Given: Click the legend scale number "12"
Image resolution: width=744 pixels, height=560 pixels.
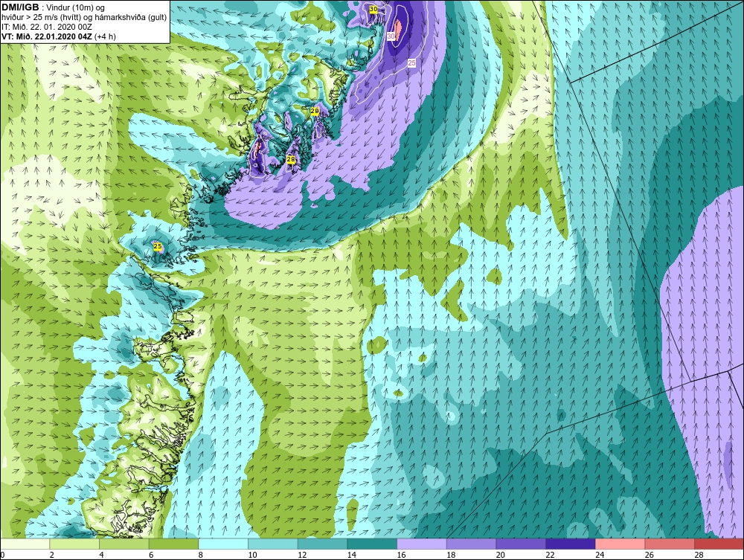Looking at the screenshot, I should pyautogui.click(x=302, y=555).
